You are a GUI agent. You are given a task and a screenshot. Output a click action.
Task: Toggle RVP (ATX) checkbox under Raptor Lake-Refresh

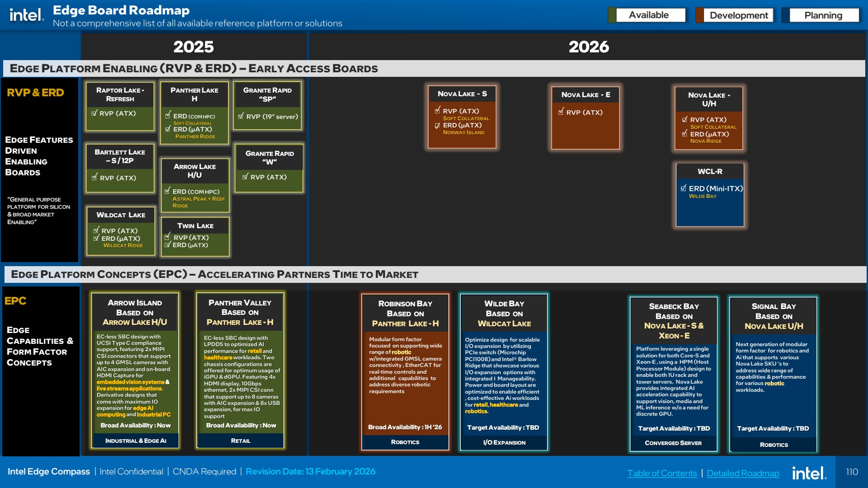pyautogui.click(x=94, y=113)
